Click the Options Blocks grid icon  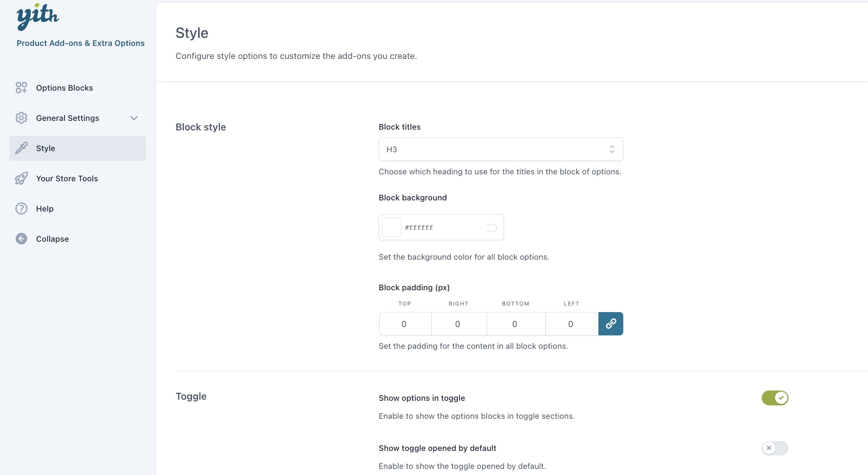coord(21,88)
